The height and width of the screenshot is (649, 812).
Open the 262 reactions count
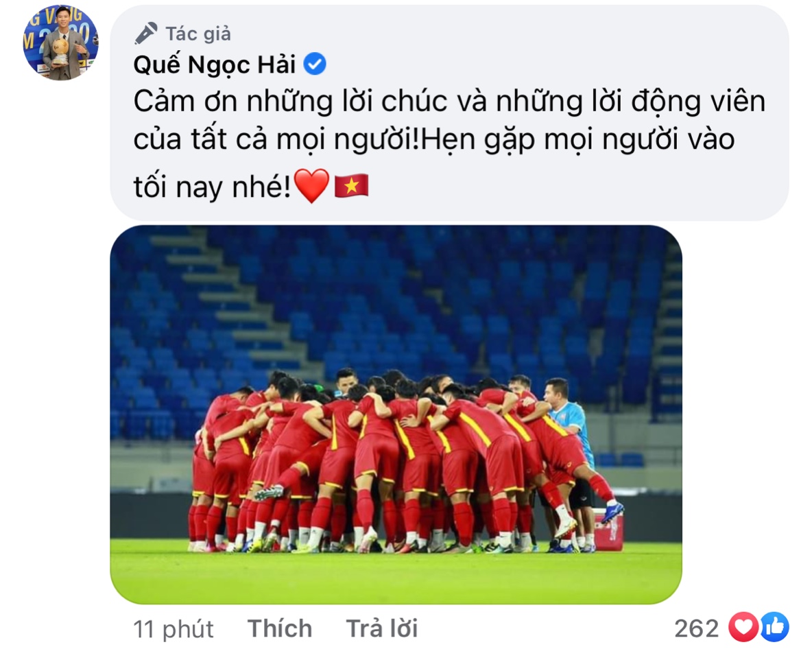coord(697,628)
